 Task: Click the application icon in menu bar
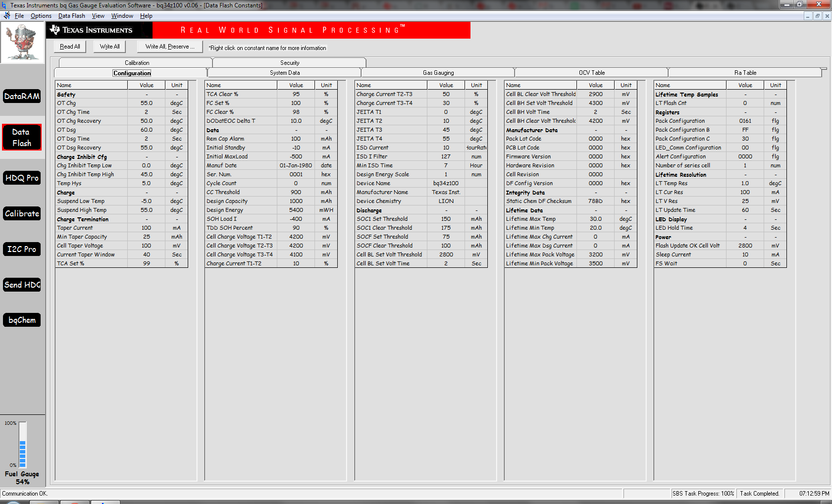click(6, 15)
